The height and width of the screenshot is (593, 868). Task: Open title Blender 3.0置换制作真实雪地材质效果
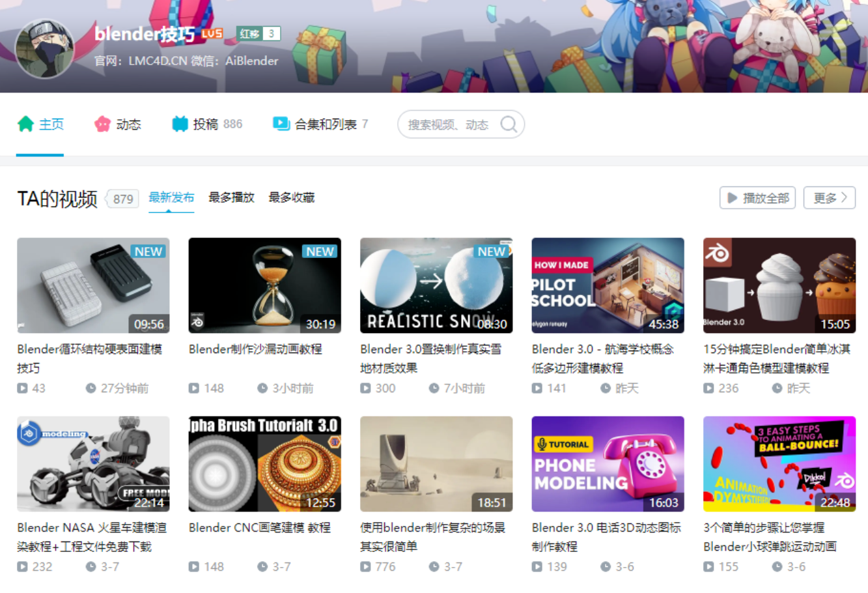pos(431,358)
